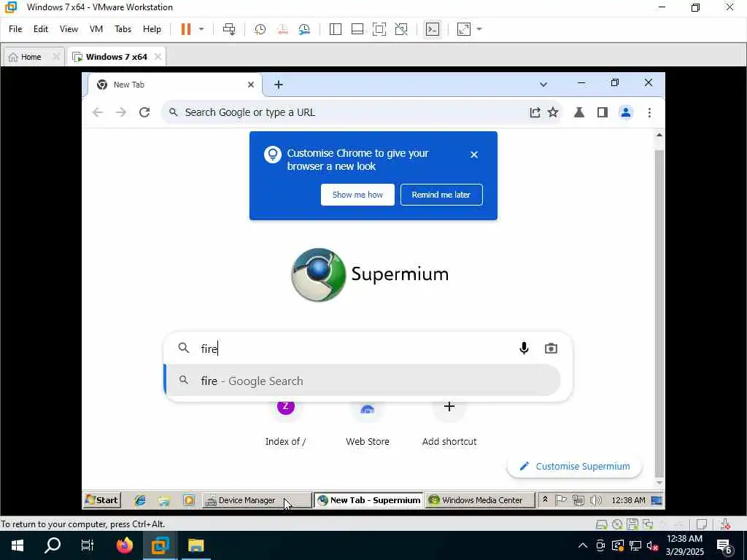Open Windows Media Player quick launch icon
Image resolution: width=747 pixels, height=560 pixels.
189,500
